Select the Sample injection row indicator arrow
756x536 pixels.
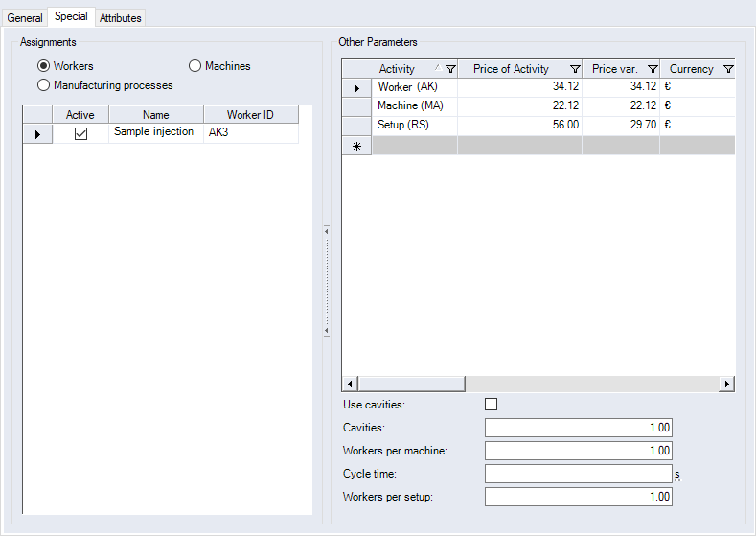point(37,134)
